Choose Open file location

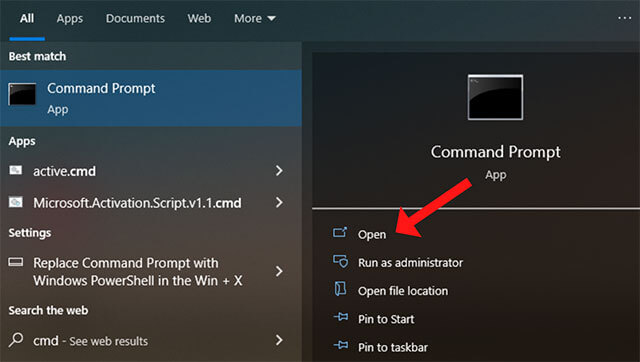pos(403,291)
